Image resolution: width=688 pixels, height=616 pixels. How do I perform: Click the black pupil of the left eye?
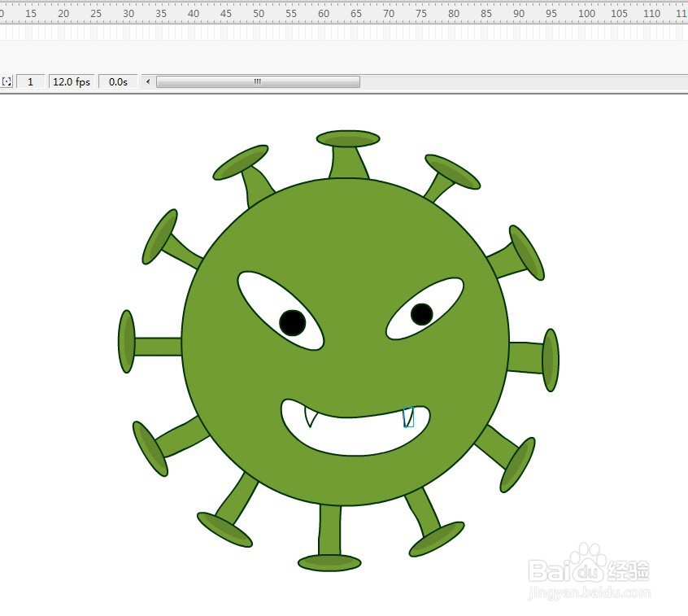pos(293,323)
